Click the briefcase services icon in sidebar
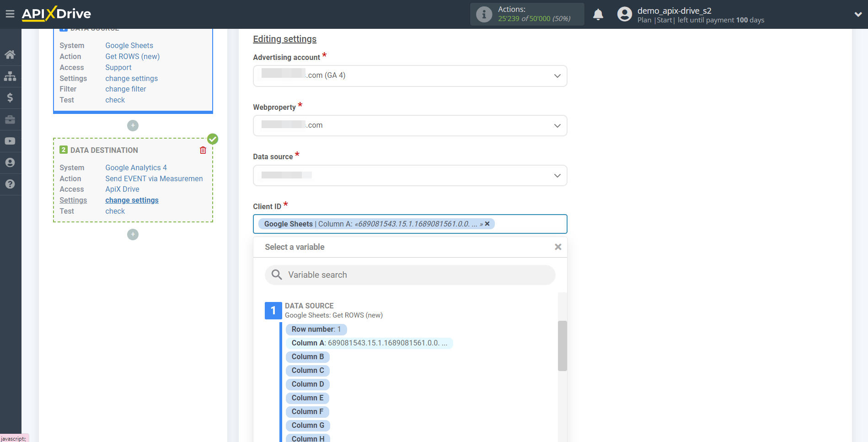 click(10, 119)
